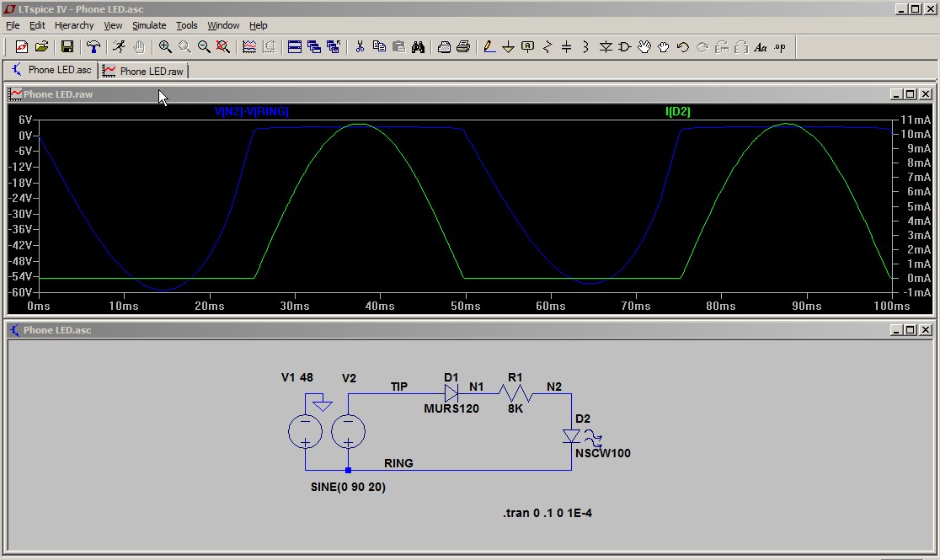Click the R1 resistor symbol
The image size is (940, 560).
[x=515, y=394]
